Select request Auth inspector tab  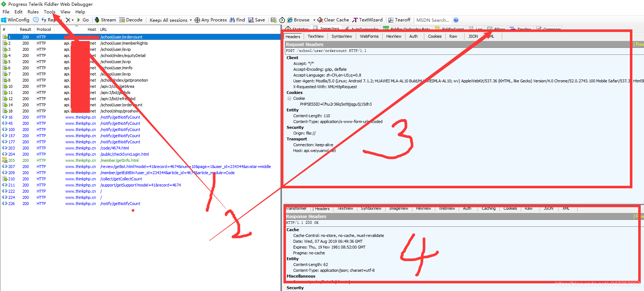(x=414, y=36)
